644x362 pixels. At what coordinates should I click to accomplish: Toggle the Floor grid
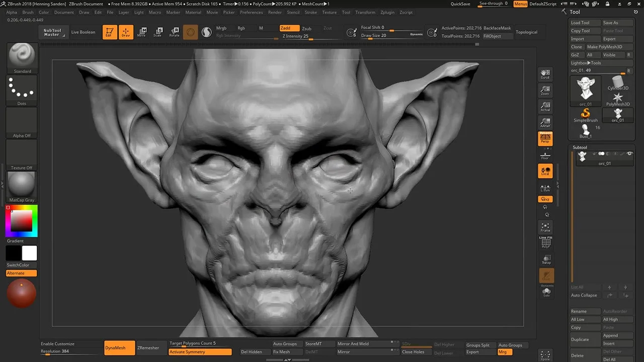(x=545, y=155)
